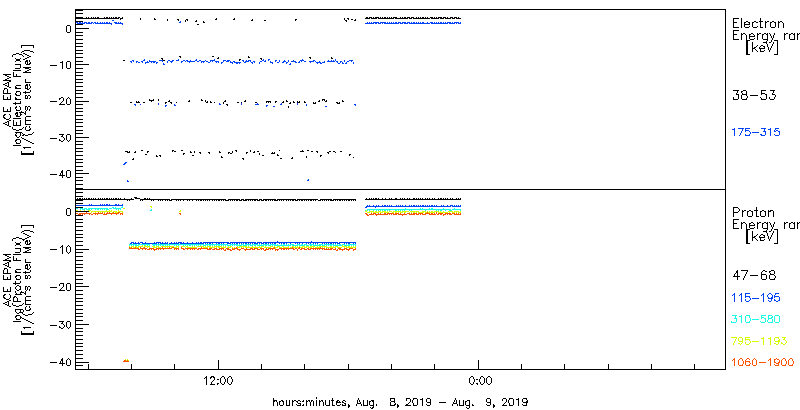Click the -20 tick label on the electron plot
Viewport: 800px width, 410px height.
coord(60,101)
